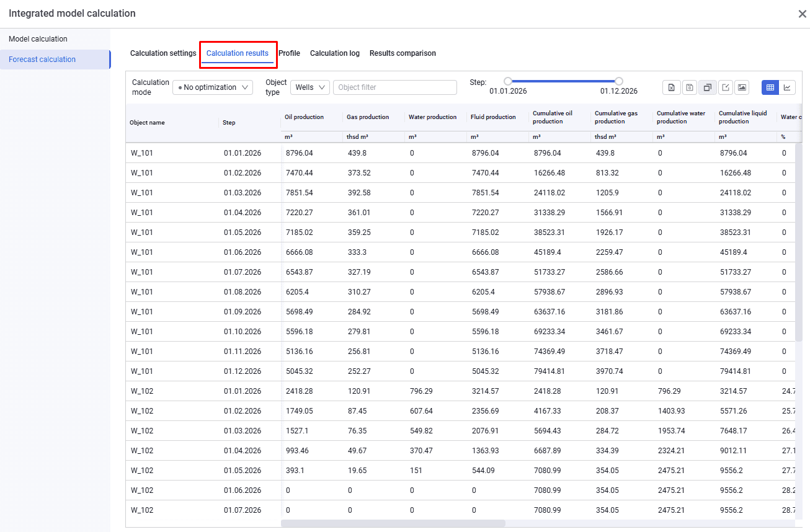Click the import arrow-into-box icon
810x532 pixels.
725,87
